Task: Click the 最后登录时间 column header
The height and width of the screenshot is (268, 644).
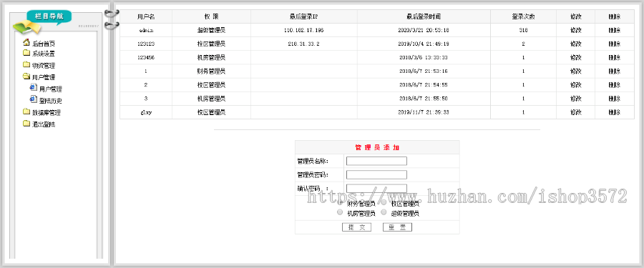Action: 424,17
